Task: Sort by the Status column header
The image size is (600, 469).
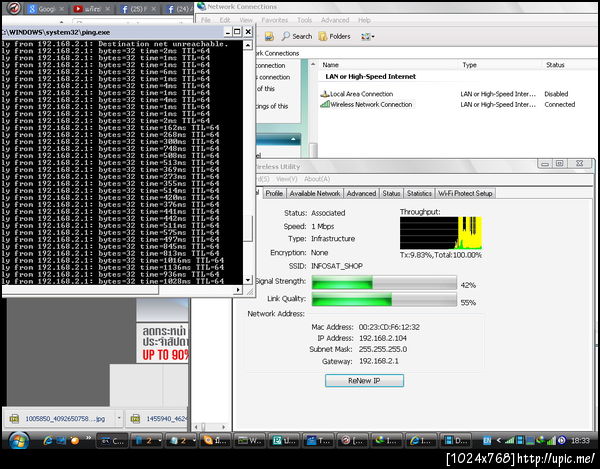Action: (x=570, y=65)
